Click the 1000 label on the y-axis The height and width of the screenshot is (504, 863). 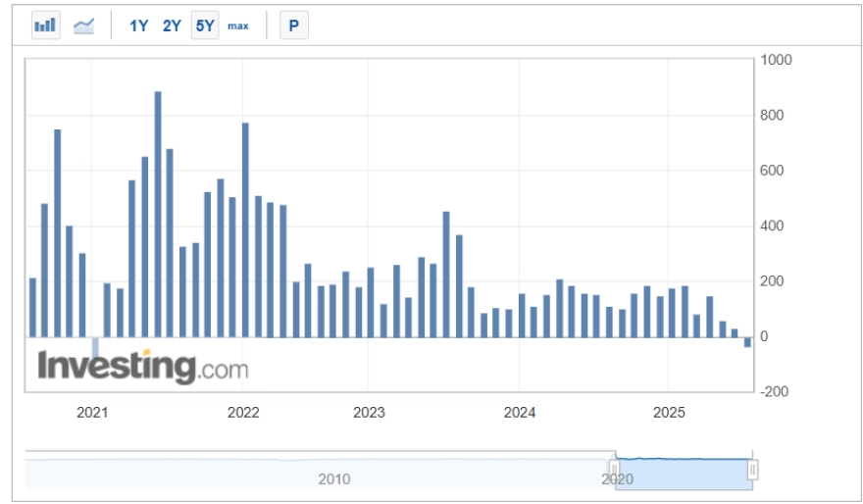click(x=779, y=60)
